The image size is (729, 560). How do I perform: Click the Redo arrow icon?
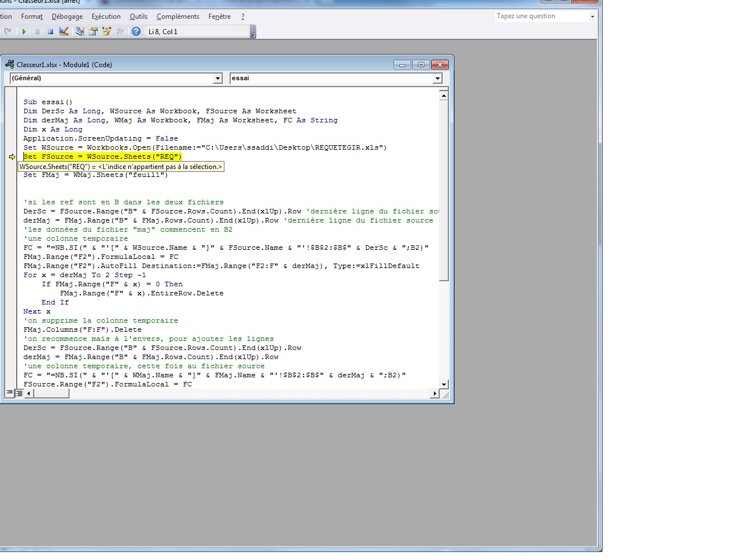(7, 31)
